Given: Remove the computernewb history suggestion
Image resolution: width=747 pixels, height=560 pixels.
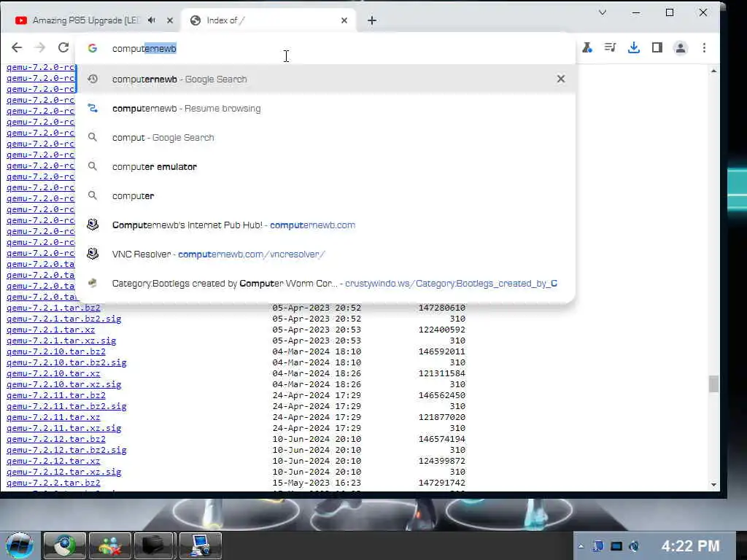Looking at the screenshot, I should point(561,79).
